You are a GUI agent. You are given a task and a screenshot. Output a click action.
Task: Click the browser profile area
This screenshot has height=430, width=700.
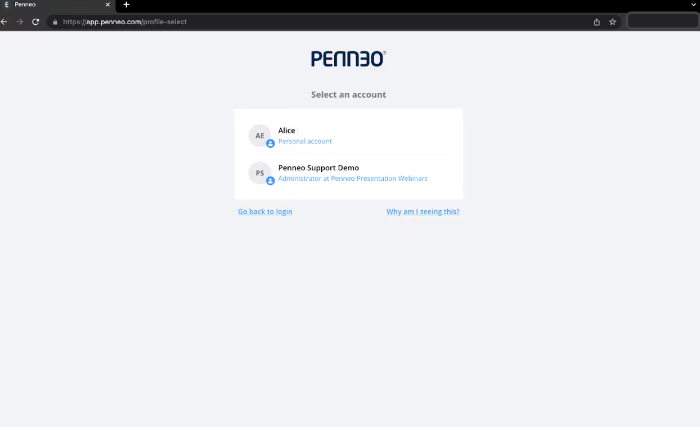pos(662,21)
